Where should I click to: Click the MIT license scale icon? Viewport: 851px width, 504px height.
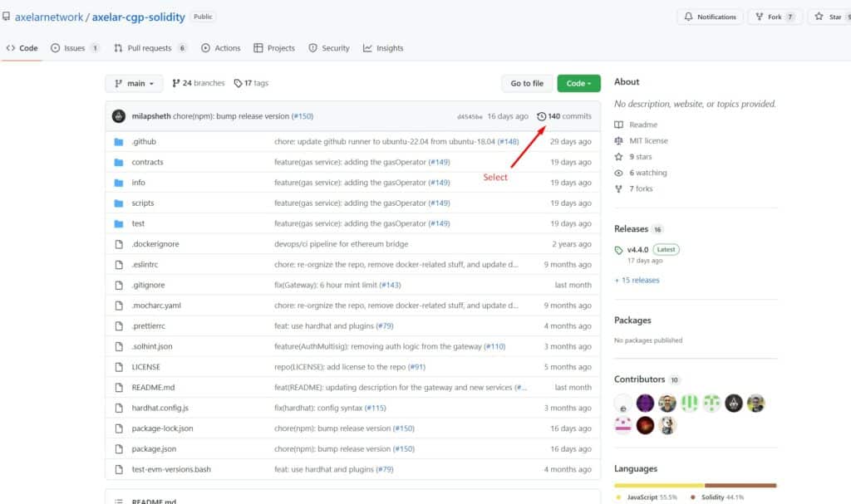(x=618, y=140)
